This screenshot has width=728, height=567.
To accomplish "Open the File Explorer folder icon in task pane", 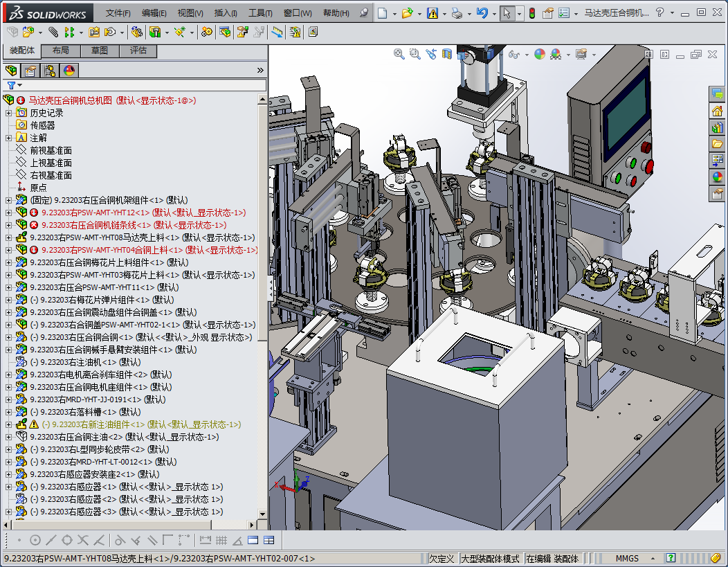I will click(x=718, y=144).
